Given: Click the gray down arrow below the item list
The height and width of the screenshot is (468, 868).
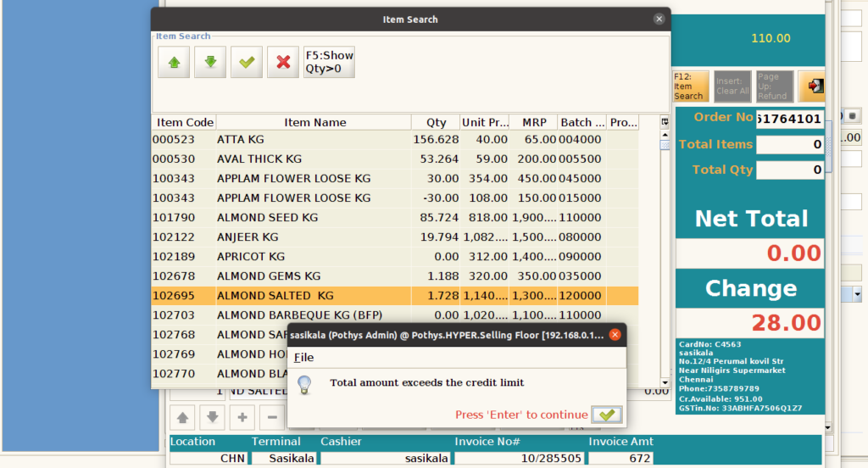Looking at the screenshot, I should click(x=213, y=417).
